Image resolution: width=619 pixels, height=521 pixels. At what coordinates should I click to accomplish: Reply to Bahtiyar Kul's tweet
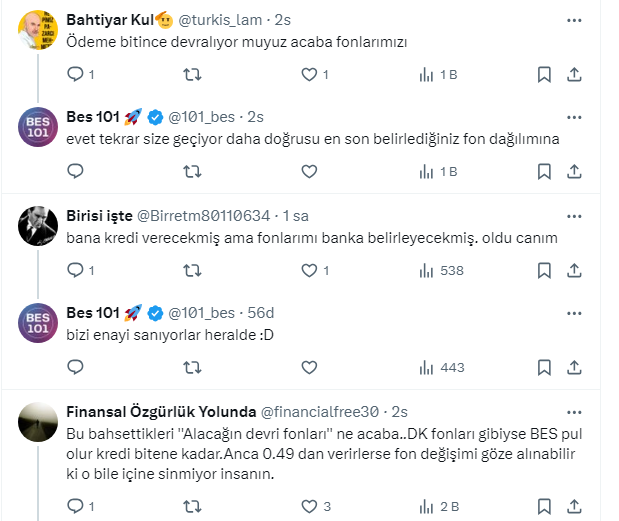[75, 74]
